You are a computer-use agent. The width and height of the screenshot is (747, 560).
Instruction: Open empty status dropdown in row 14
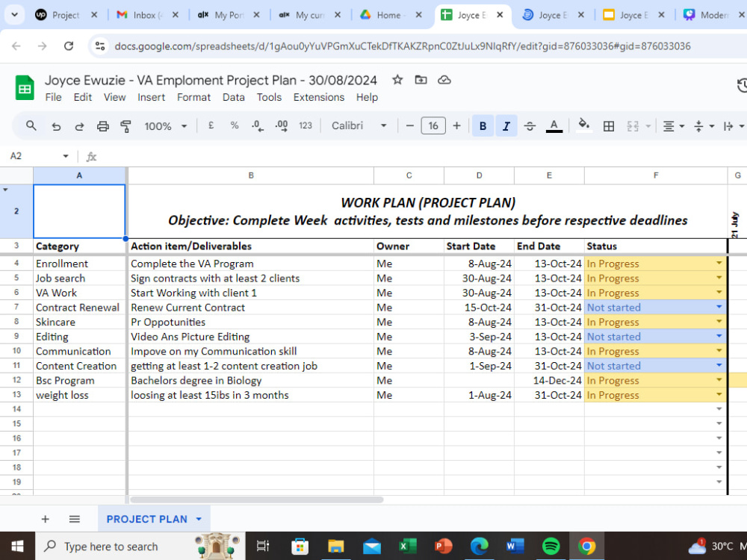[719, 409]
